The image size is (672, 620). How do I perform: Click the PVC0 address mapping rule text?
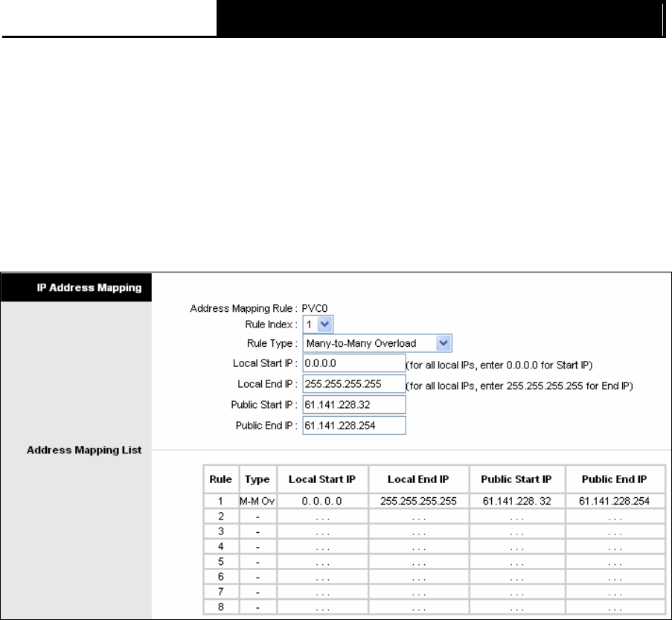[x=315, y=308]
